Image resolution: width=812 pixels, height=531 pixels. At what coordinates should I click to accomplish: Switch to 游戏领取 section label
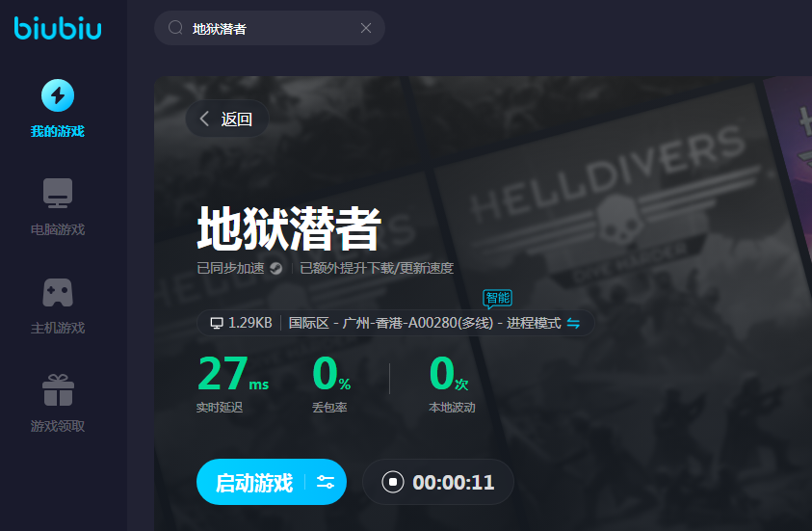[58, 426]
